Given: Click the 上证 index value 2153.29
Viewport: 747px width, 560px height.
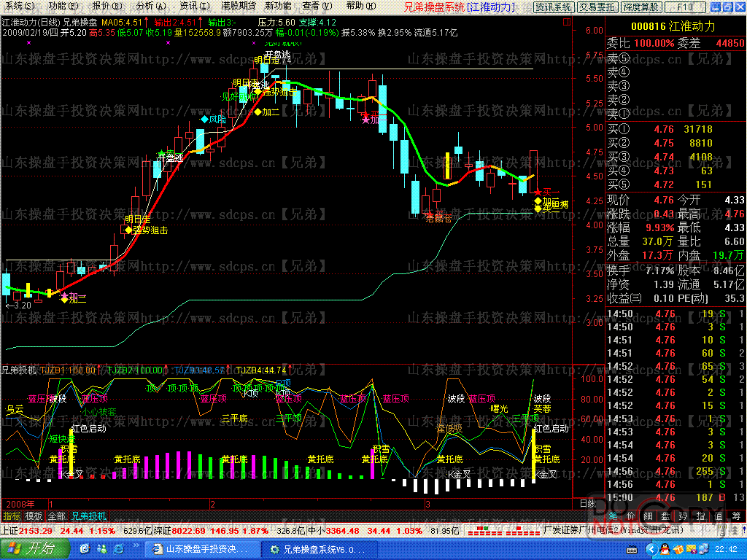Looking at the screenshot, I should click(36, 531).
